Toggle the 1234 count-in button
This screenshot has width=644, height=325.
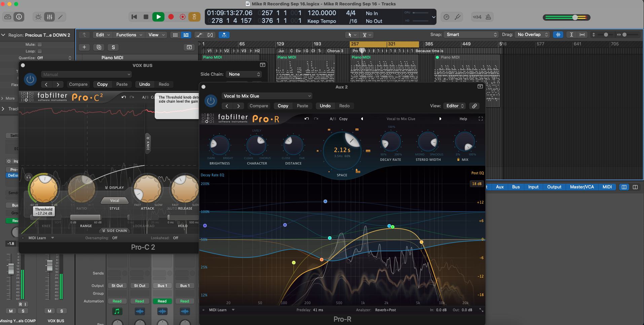[477, 17]
